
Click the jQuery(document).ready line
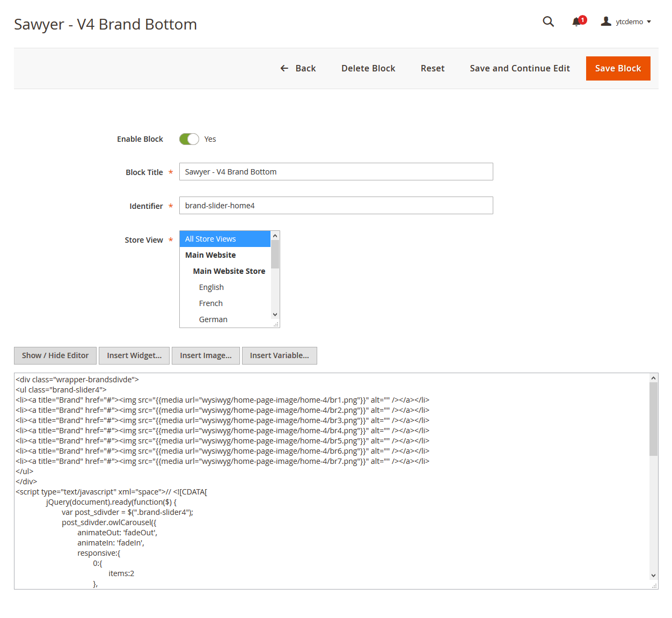[111, 502]
